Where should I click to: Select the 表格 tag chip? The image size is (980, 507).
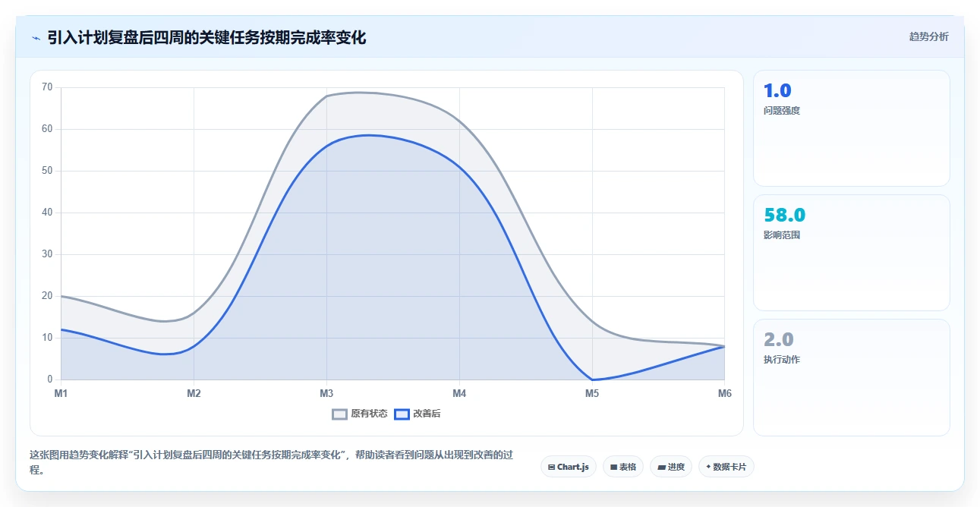pos(623,467)
